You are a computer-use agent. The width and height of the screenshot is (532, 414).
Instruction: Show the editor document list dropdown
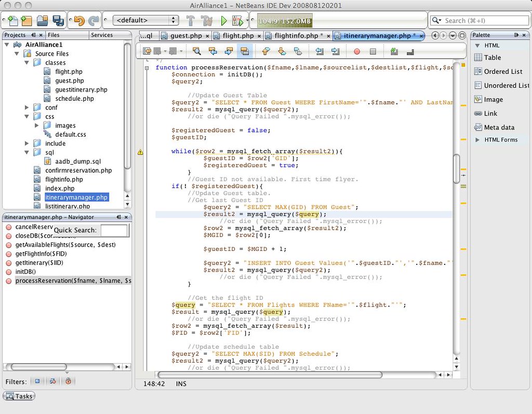[453, 35]
